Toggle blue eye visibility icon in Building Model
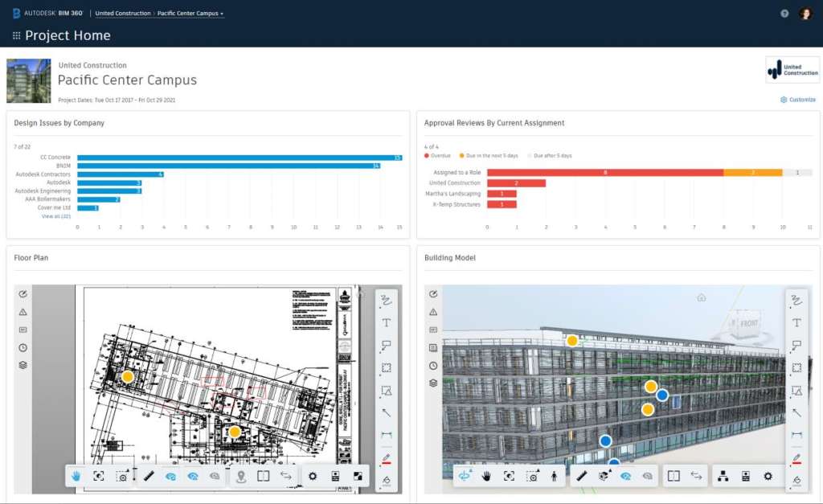 [x=625, y=476]
